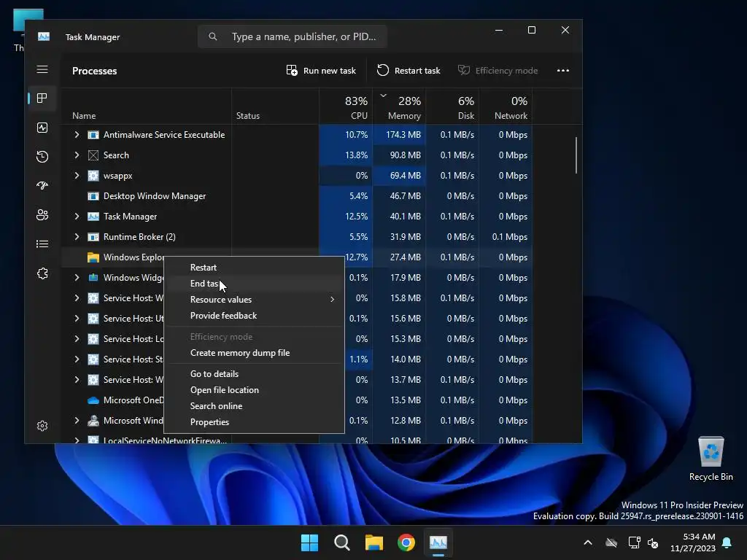Screen dimensions: 747x560
Task: Click the three-dot more options button
Action: click(x=563, y=71)
